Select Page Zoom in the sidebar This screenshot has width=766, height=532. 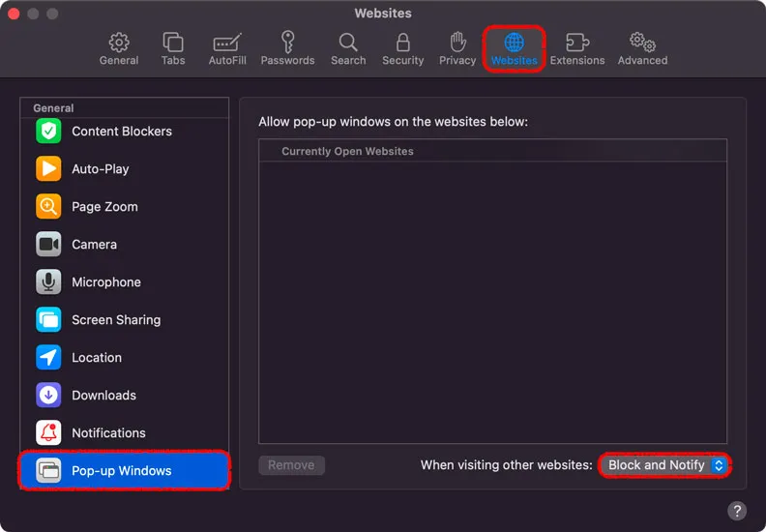(x=125, y=206)
